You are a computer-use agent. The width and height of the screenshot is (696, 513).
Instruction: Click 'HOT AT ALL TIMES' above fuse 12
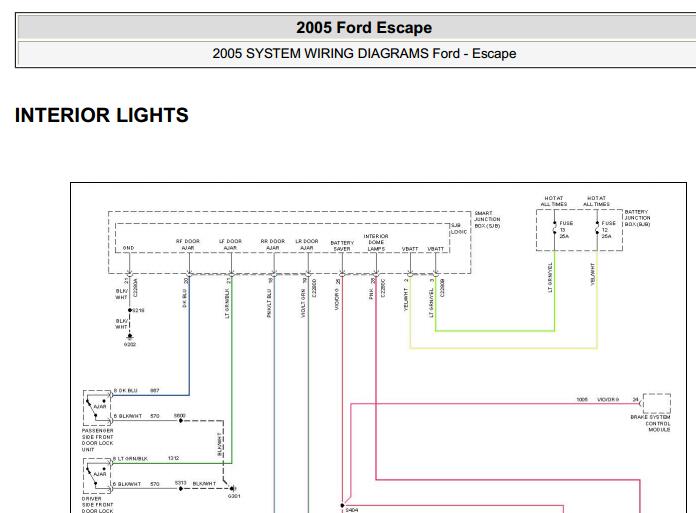(596, 201)
